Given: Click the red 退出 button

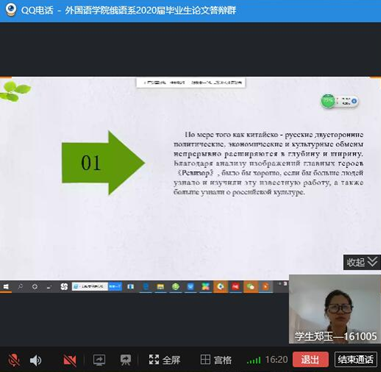Looking at the screenshot, I should click(310, 360).
